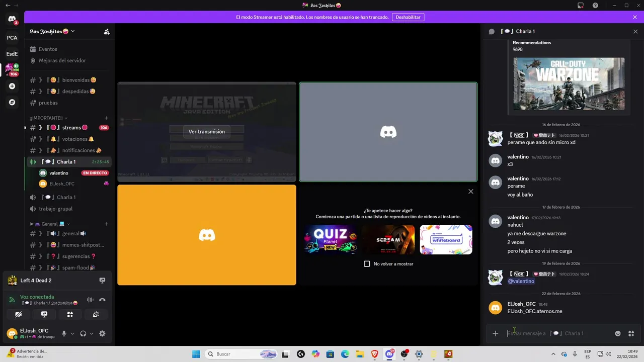Join the second Charla 1 voice channel
Viewport: 644px width, 362px height.
pyautogui.click(x=69, y=197)
